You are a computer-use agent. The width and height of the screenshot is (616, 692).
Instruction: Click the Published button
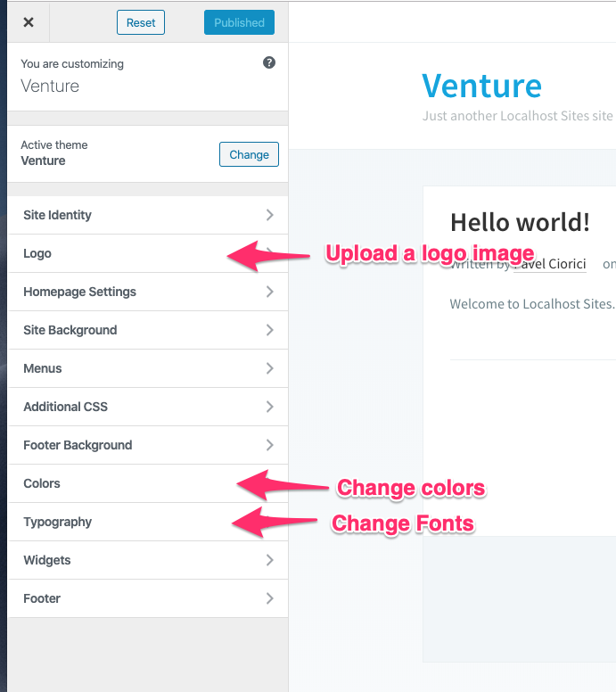(239, 22)
